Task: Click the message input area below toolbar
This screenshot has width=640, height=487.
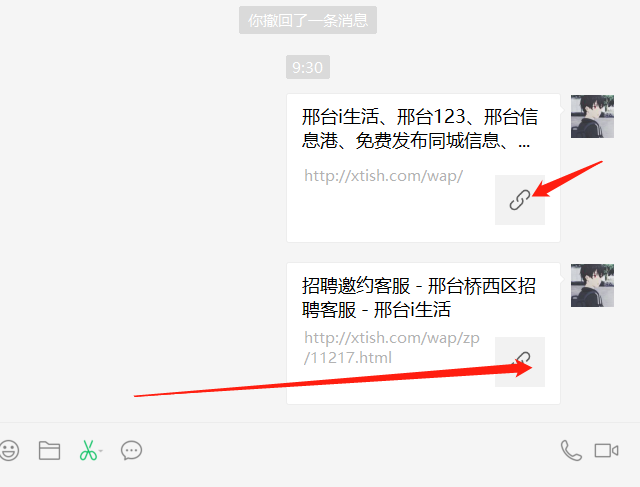Action: point(320,478)
